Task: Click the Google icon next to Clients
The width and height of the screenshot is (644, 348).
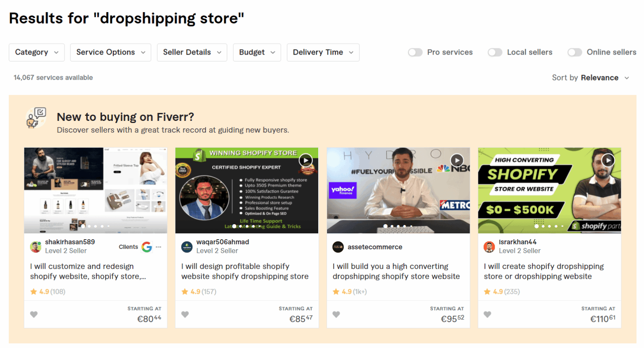Action: pos(147,247)
